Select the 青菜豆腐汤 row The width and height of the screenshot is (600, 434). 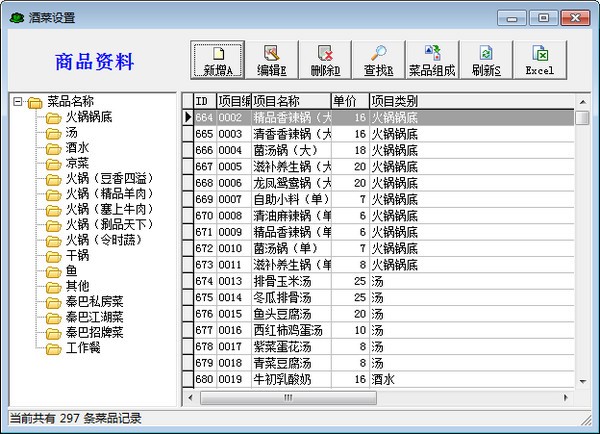[384, 363]
